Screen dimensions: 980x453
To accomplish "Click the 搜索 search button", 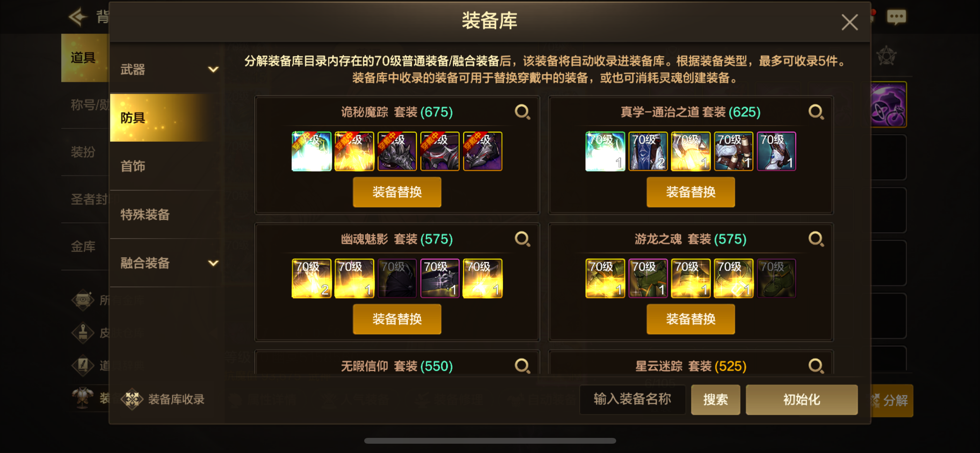I will 715,400.
